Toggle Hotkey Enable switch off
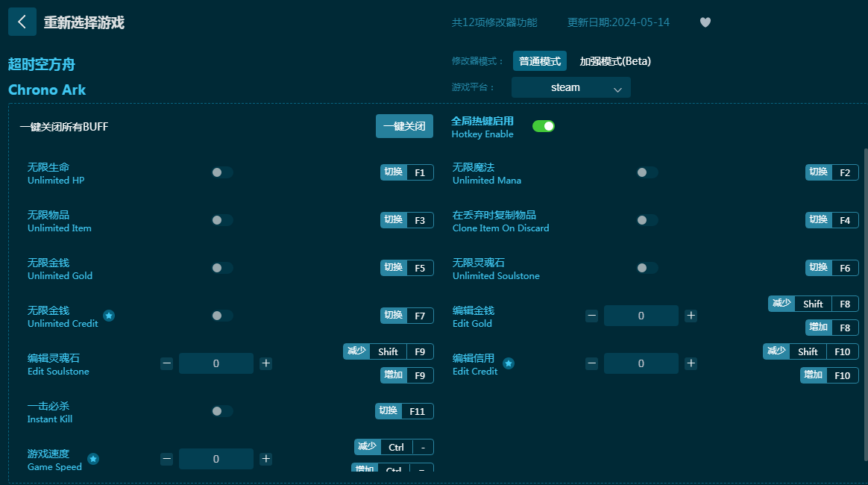The image size is (868, 485). [544, 126]
